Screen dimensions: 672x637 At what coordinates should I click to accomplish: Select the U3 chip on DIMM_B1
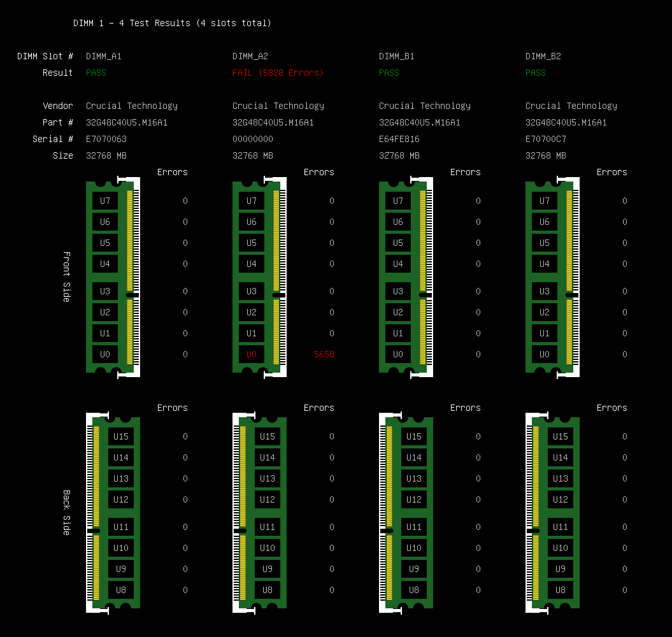pos(397,291)
